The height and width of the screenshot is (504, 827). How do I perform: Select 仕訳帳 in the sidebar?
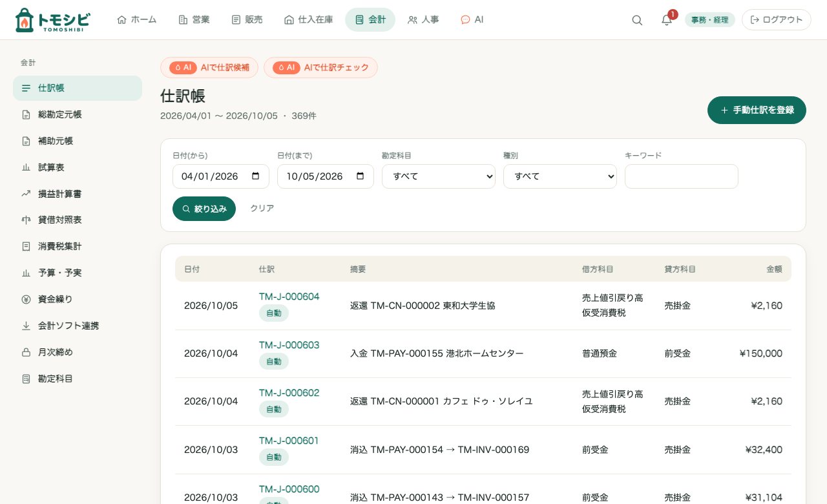[x=78, y=88]
